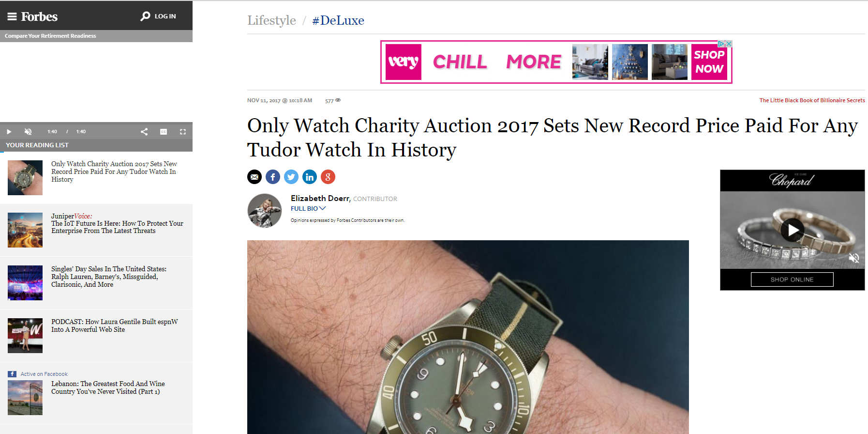
Task: Click the LOG IN link
Action: [165, 16]
